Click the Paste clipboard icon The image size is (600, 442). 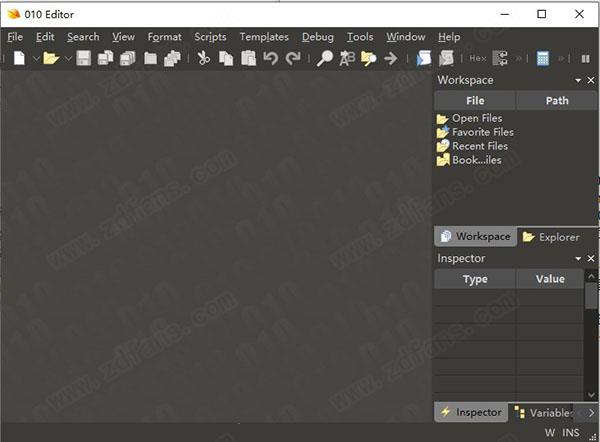[248, 58]
